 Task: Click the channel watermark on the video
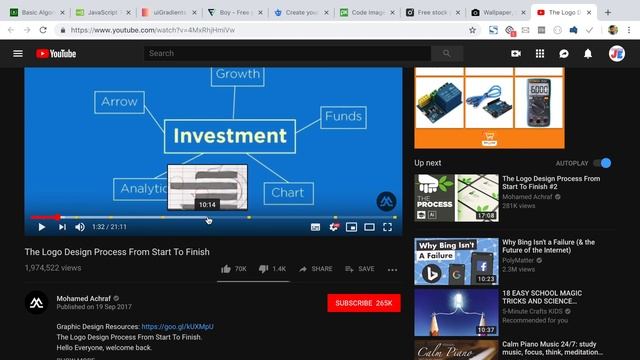pos(386,201)
